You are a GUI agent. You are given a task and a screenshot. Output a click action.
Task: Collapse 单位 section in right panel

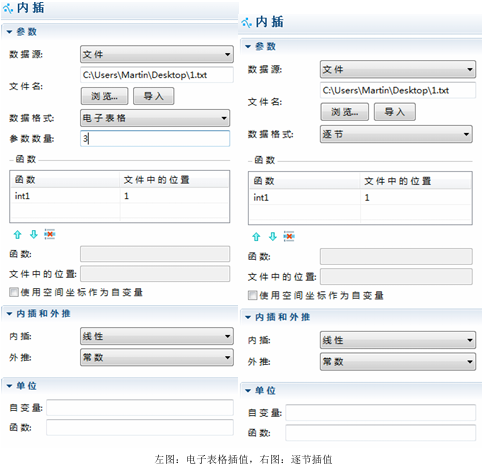(x=248, y=390)
